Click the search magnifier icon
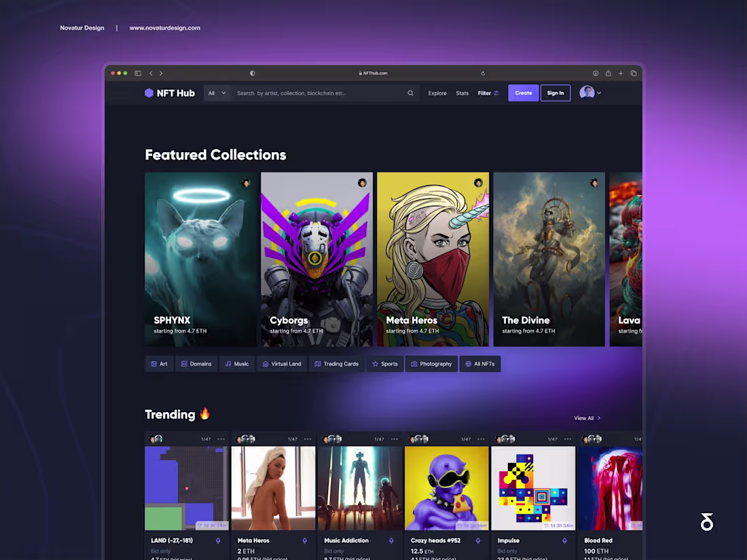 410,93
